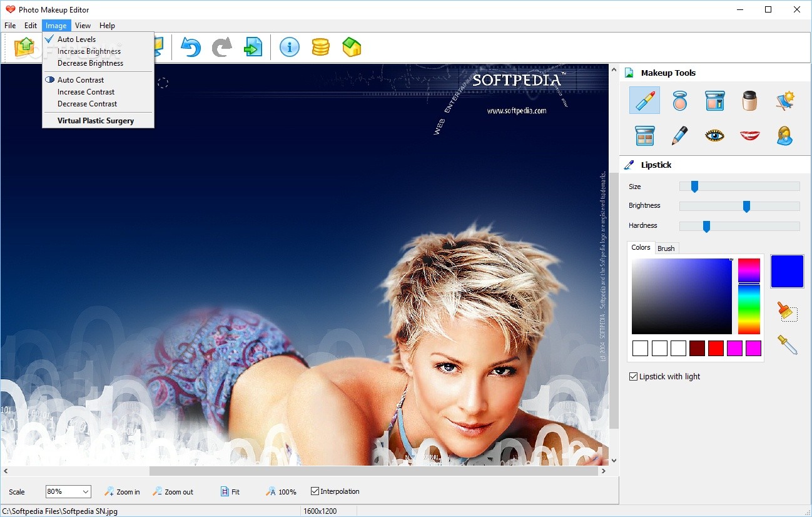Choose Auto Contrast menu entry
This screenshot has height=517, width=812.
tap(98, 80)
